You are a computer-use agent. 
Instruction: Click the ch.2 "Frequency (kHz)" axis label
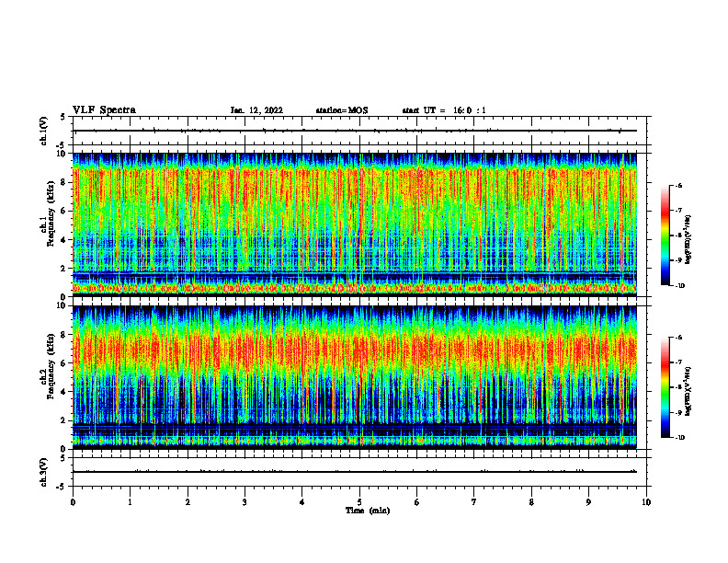click(x=51, y=366)
